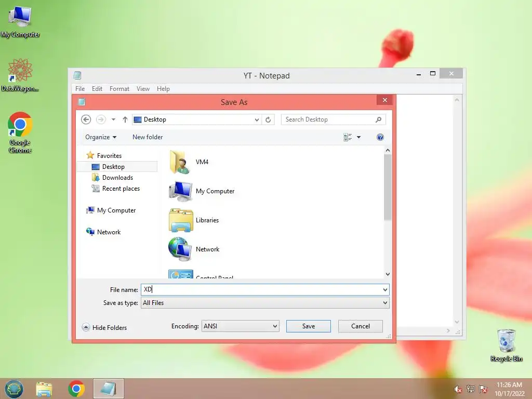Open File Explorer from taskbar
532x399 pixels.
coord(44,389)
